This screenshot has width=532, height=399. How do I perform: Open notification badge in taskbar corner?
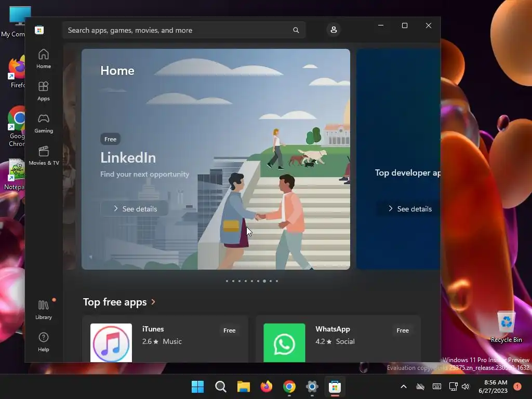click(x=517, y=387)
